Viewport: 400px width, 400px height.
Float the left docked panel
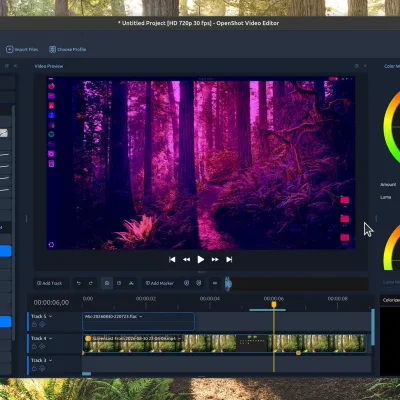tap(7, 66)
